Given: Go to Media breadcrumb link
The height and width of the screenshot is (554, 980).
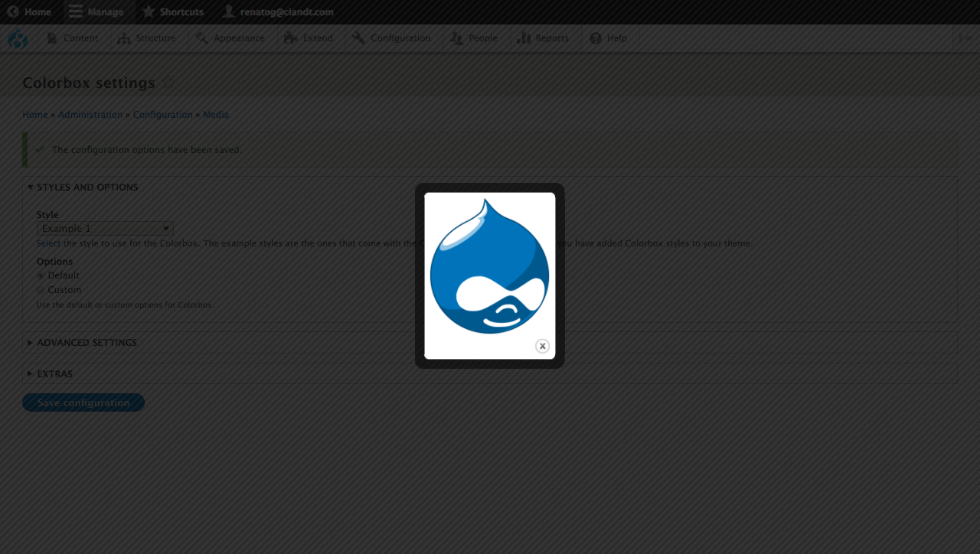Looking at the screenshot, I should [216, 115].
